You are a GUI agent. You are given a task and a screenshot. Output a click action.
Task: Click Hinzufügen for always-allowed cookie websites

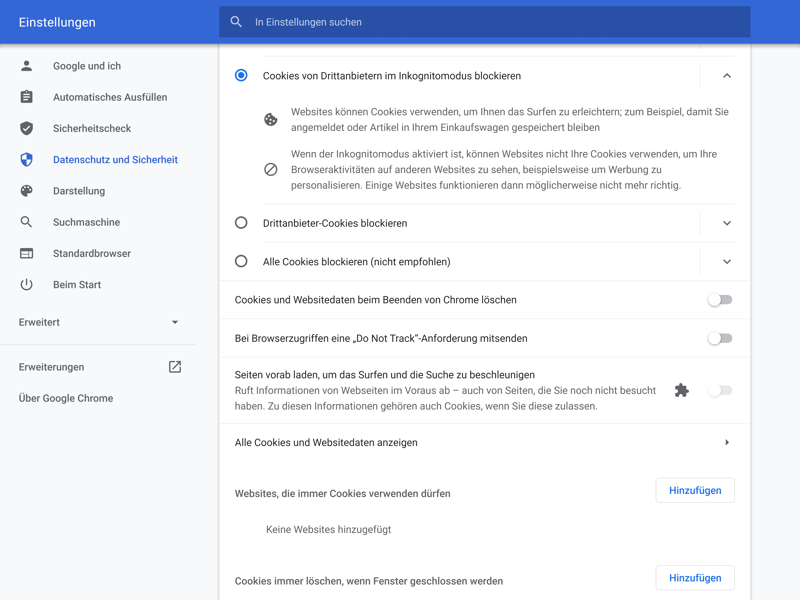(x=695, y=491)
